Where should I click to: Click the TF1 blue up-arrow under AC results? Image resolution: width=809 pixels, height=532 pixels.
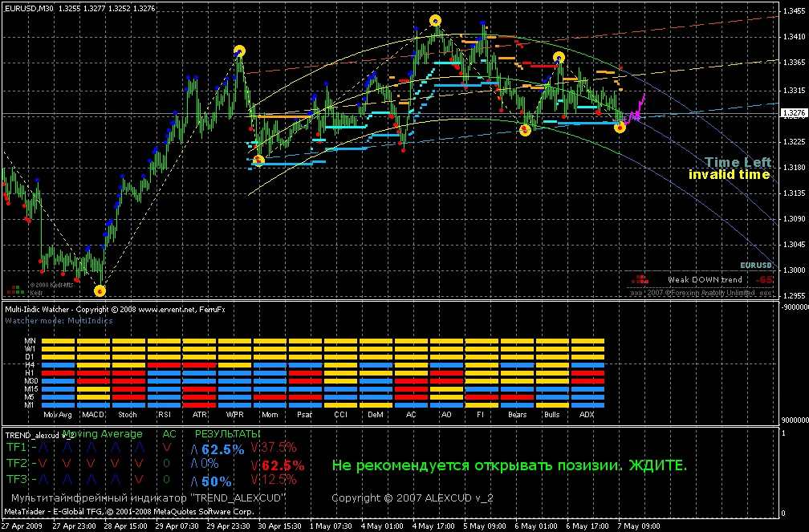point(194,449)
